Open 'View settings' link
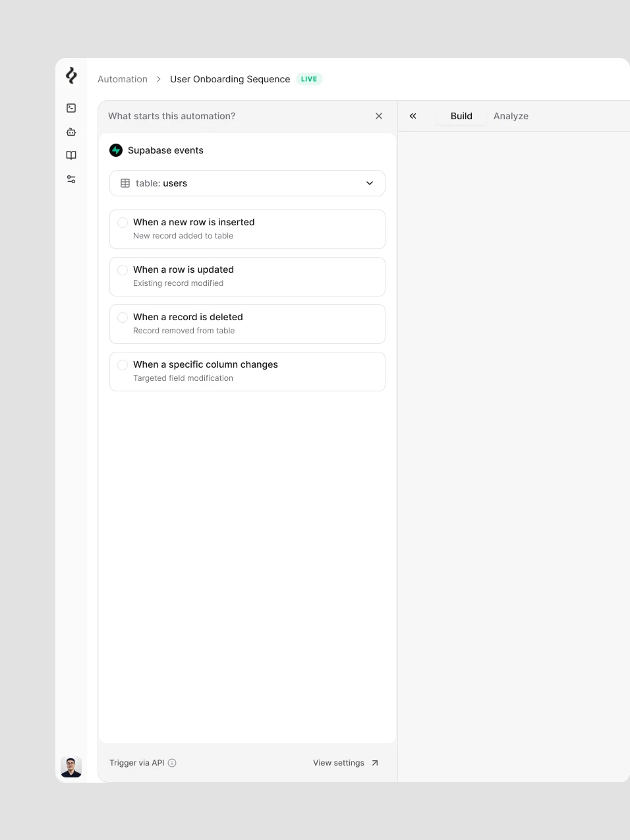This screenshot has width=630, height=840. 339,763
